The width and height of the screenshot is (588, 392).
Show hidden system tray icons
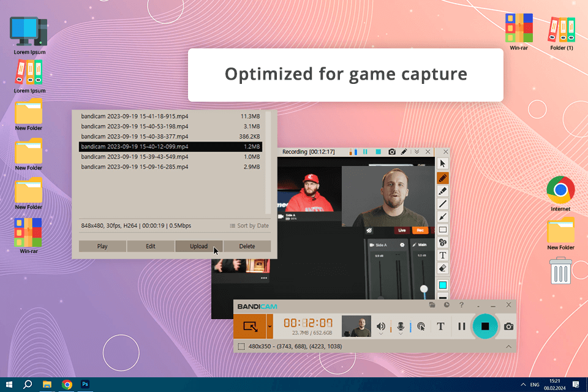coord(523,385)
